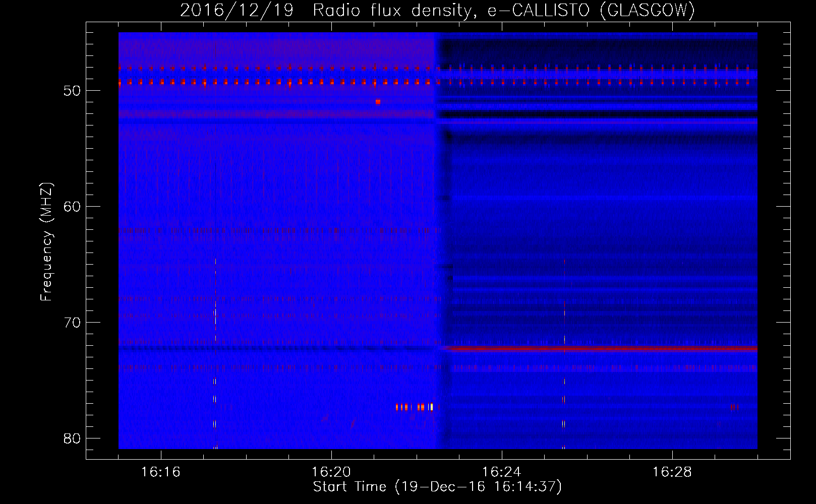Viewport: 816px width, 504px height.
Task: Click the 'Frequency (MHZ)' axis label
Action: click(46, 242)
